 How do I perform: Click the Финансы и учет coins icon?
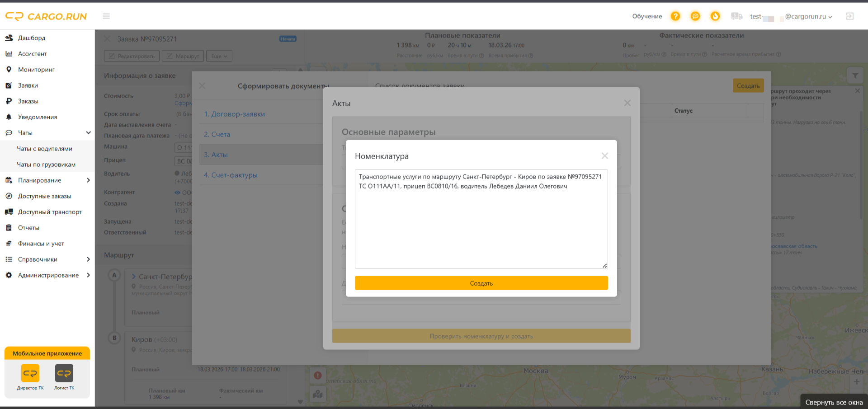[x=9, y=244]
